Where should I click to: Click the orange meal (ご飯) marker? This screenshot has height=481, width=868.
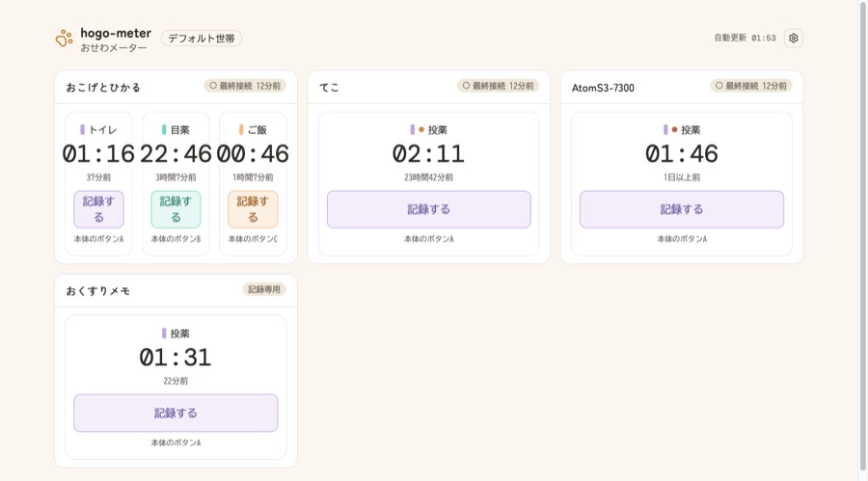point(241,129)
